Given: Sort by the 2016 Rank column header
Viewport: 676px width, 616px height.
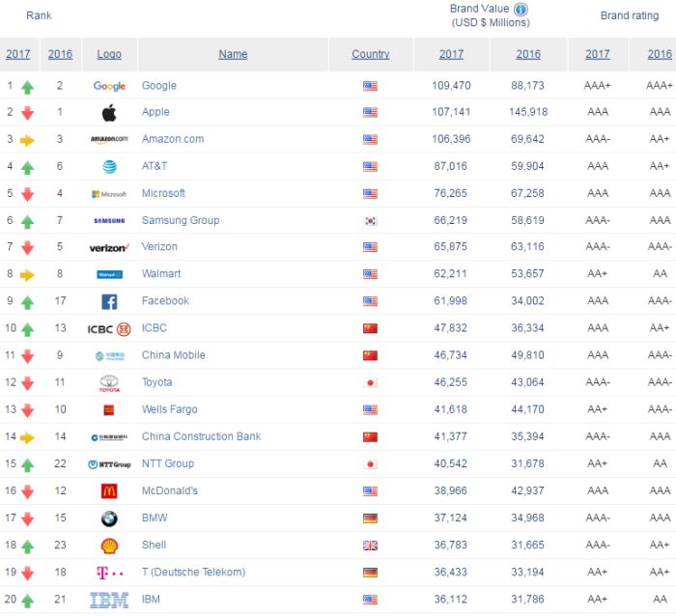Looking at the screenshot, I should pos(61,55).
